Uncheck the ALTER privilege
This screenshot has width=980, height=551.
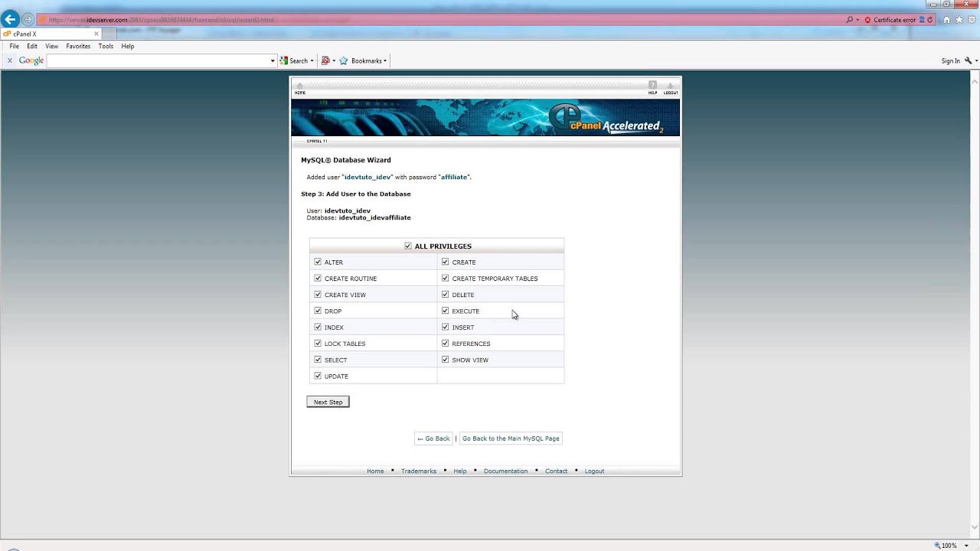(318, 262)
